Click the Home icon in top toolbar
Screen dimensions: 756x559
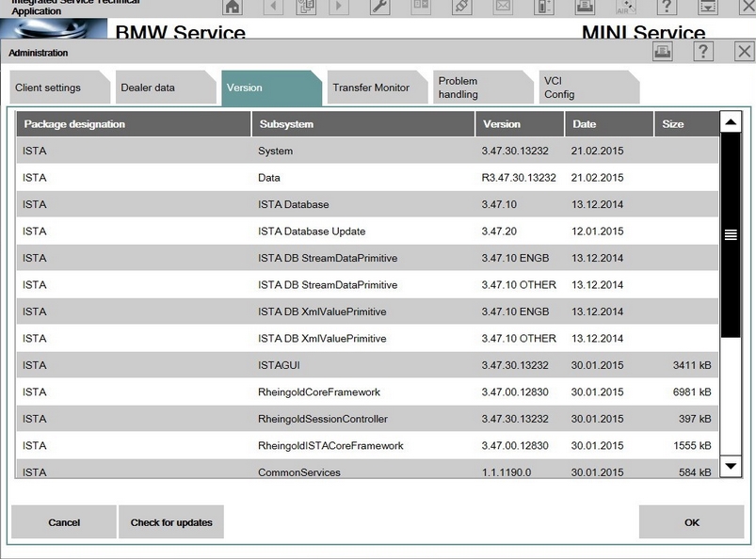232,8
